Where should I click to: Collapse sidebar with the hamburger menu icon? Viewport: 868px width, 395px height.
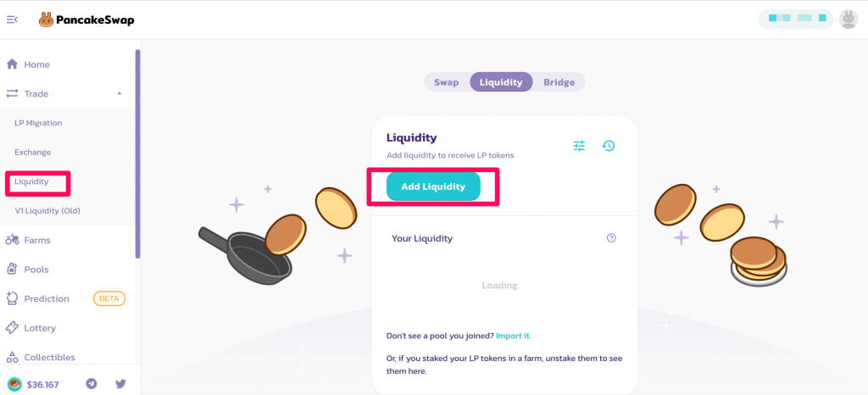(x=12, y=19)
